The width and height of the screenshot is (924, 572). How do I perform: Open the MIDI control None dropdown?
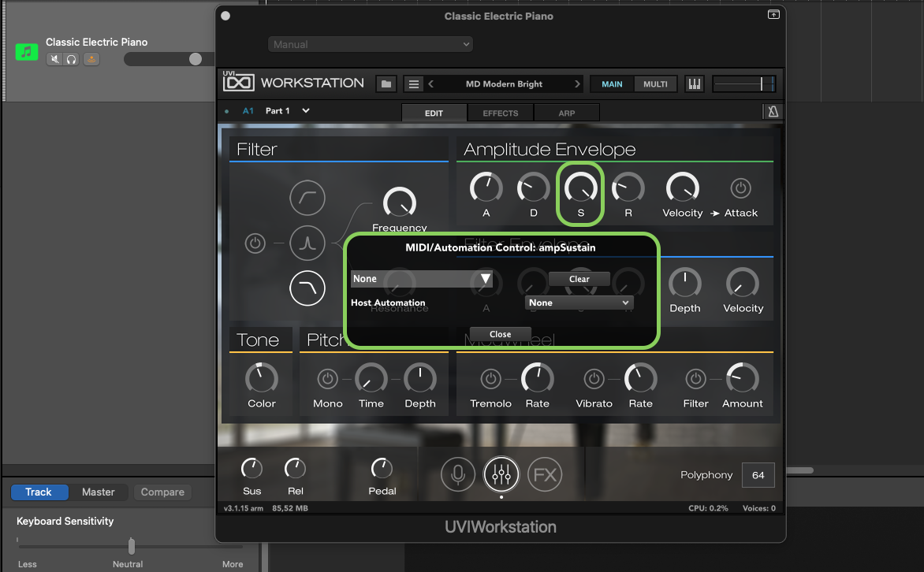(422, 279)
